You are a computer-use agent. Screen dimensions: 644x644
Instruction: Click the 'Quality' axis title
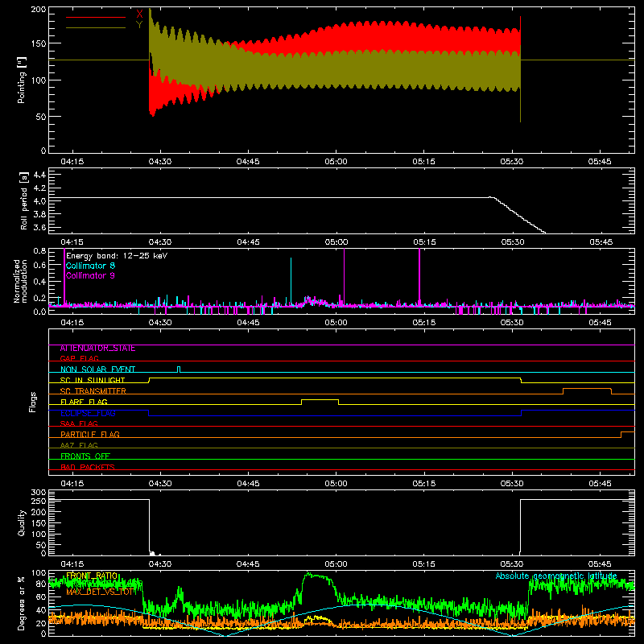tap(22, 523)
